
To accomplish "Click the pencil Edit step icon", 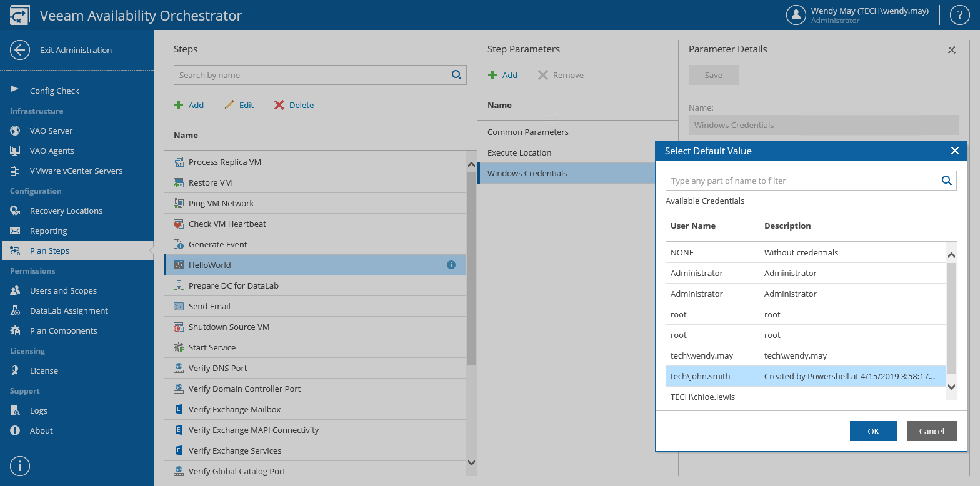I will (229, 105).
